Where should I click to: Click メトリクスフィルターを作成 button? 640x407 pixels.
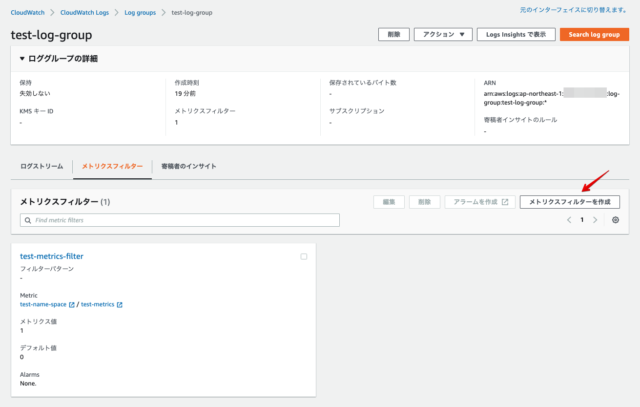tap(569, 202)
